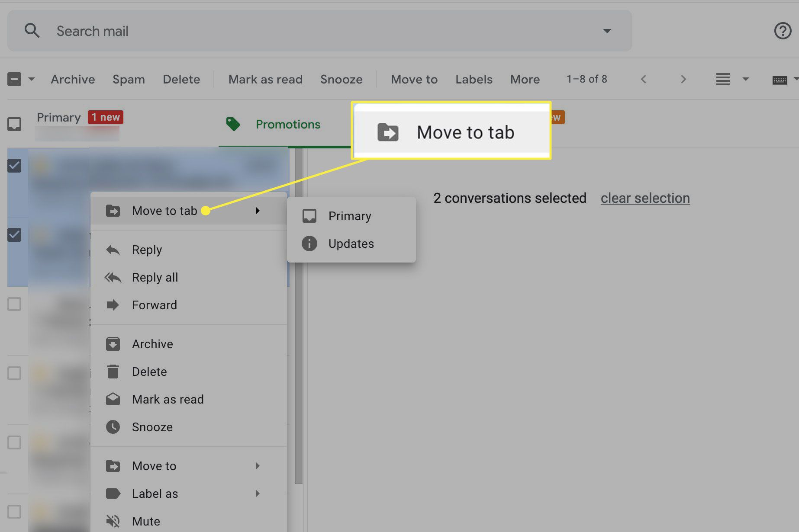This screenshot has height=532, width=799.
Task: Click the Label as tag icon
Action: click(113, 494)
